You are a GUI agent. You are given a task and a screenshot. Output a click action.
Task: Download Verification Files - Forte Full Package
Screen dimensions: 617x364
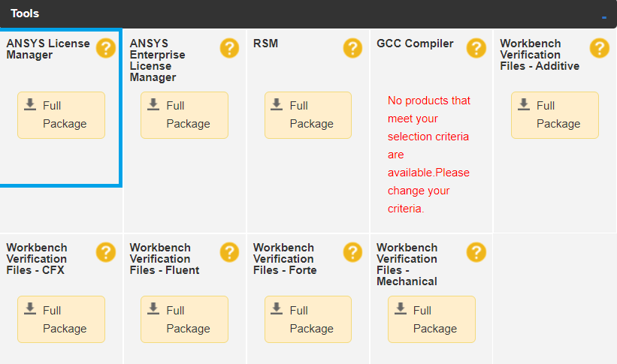308,319
